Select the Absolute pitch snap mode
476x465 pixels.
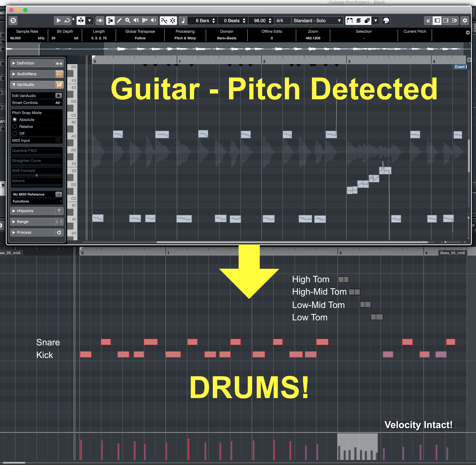15,120
